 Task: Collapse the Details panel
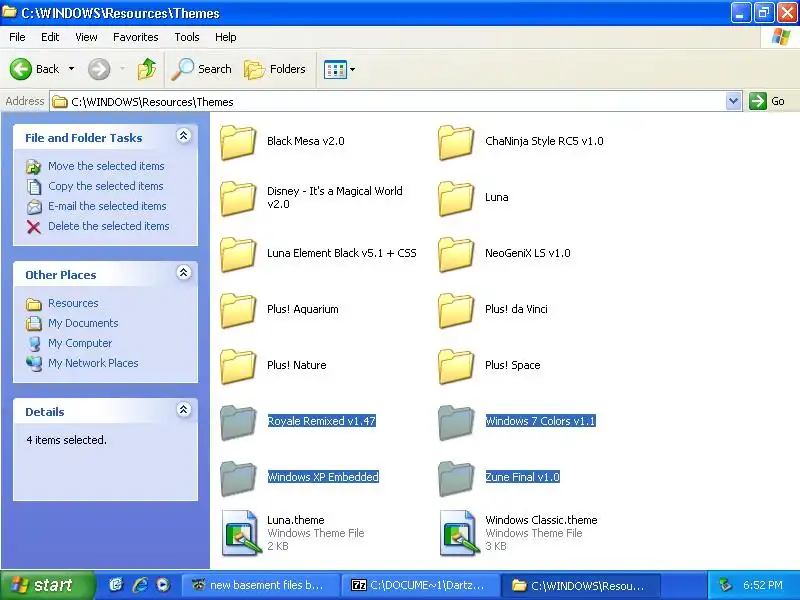coord(184,410)
